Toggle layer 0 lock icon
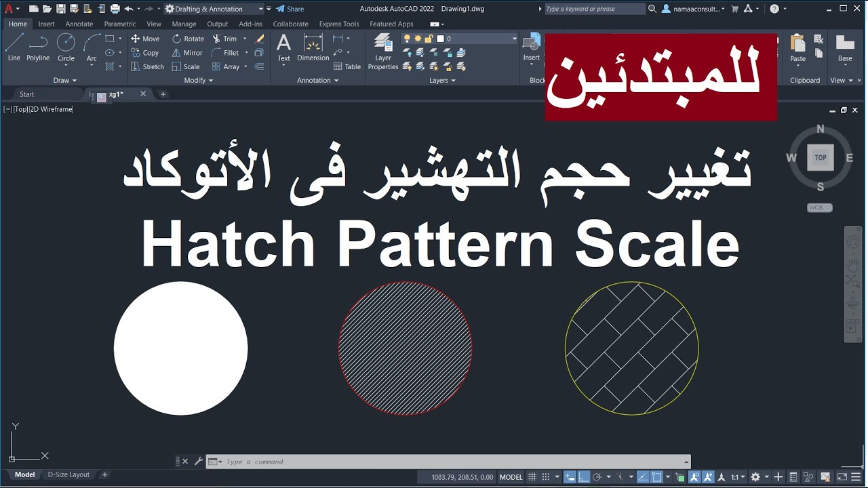 coord(429,39)
